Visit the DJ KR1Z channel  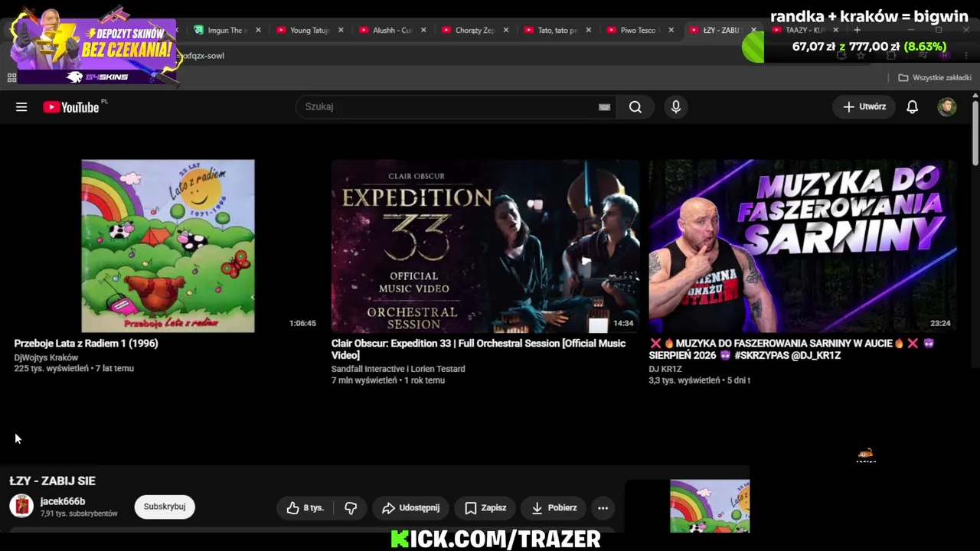pyautogui.click(x=665, y=369)
